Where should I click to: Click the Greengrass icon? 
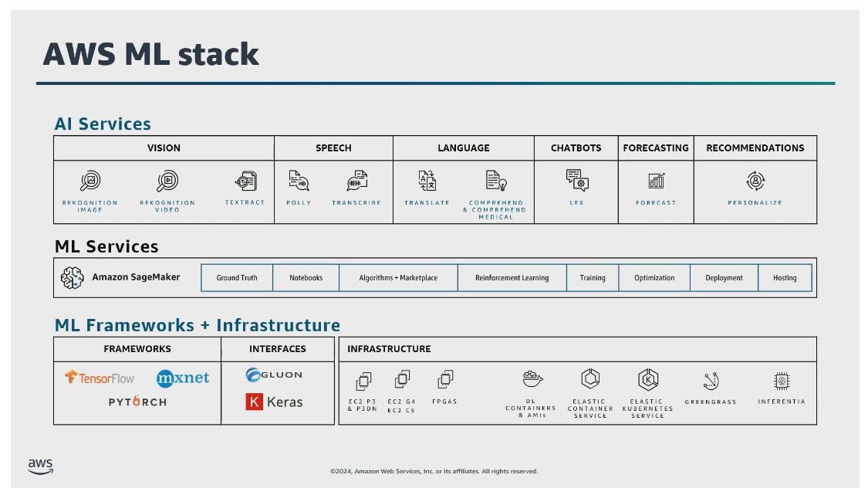[x=711, y=381]
